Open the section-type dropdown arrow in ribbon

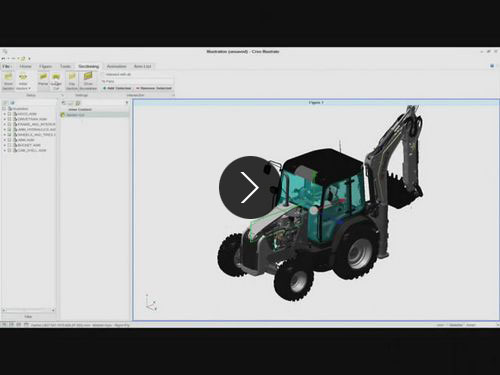[x=29, y=88]
